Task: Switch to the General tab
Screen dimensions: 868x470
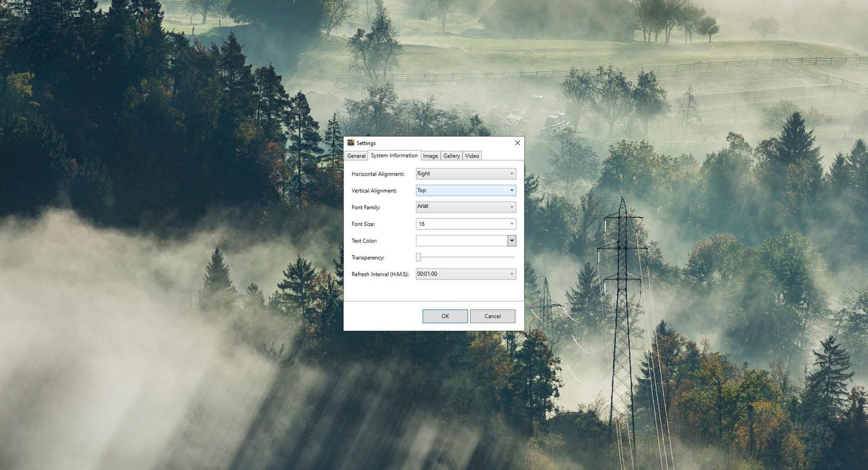Action: pyautogui.click(x=356, y=156)
